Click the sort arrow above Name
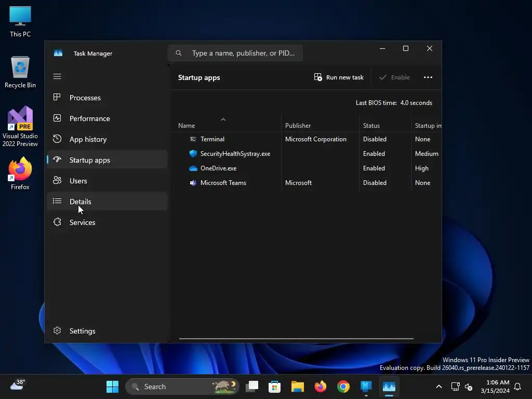The image size is (532, 399). pyautogui.click(x=223, y=119)
